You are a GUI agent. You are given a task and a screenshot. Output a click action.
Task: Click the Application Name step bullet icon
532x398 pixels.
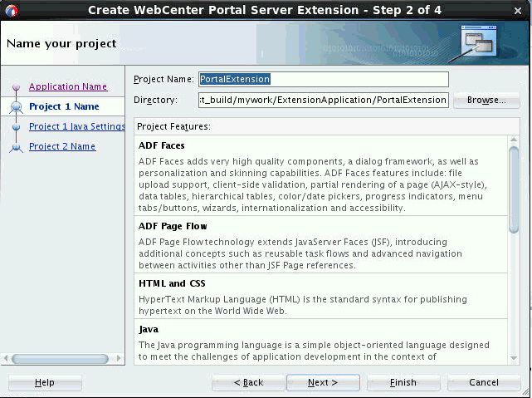click(16, 87)
